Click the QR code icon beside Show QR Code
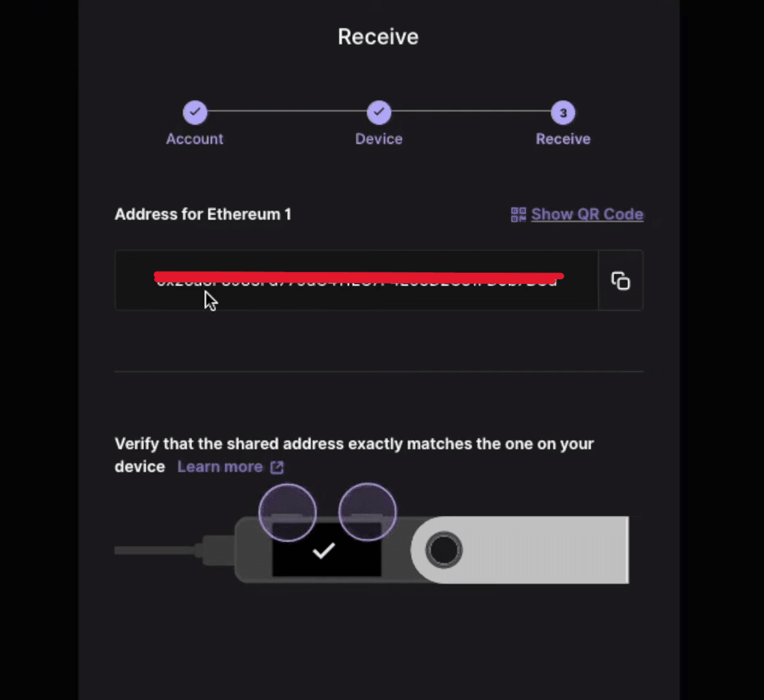Image resolution: width=764 pixels, height=700 pixels. (518, 214)
